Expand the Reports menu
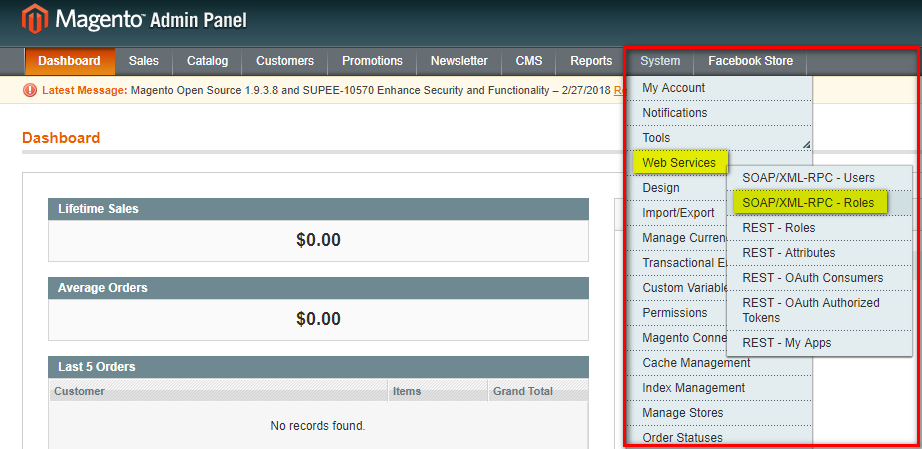 [591, 61]
